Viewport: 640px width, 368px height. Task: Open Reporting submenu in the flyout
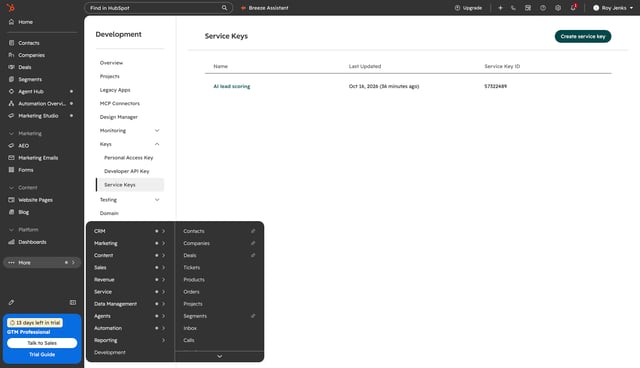click(129, 340)
